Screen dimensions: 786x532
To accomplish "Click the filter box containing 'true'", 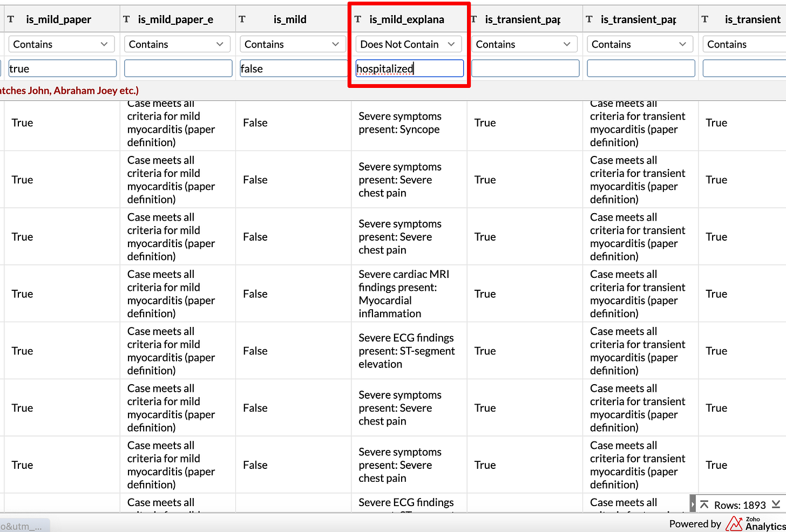I will click(x=62, y=69).
